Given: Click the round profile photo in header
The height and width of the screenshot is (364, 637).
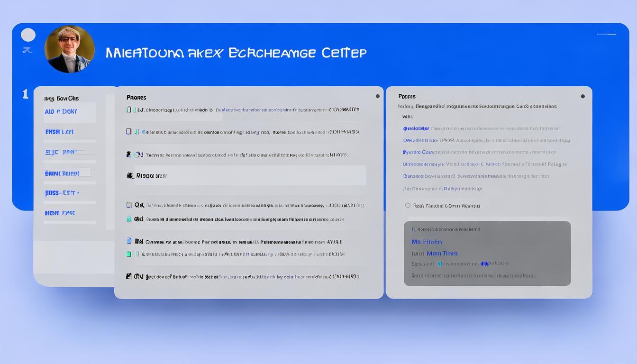Looking at the screenshot, I should point(69,49).
